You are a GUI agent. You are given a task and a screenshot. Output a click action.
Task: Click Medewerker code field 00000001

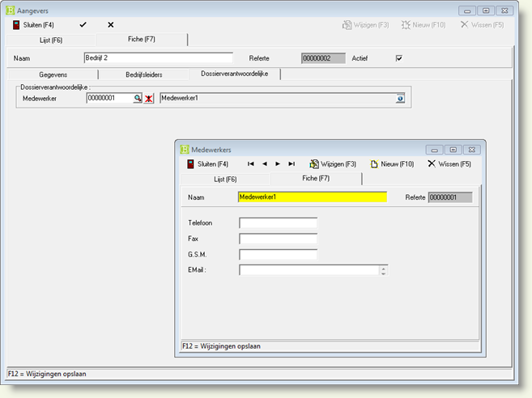click(x=110, y=98)
